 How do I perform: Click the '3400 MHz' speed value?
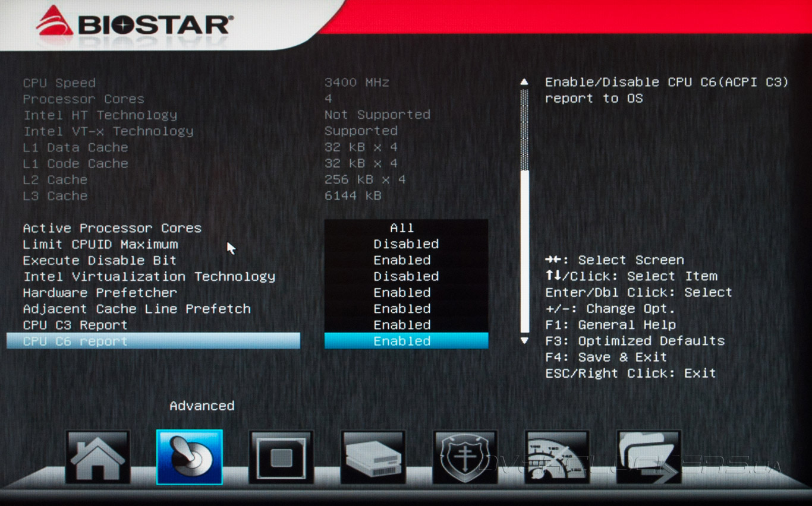click(357, 83)
